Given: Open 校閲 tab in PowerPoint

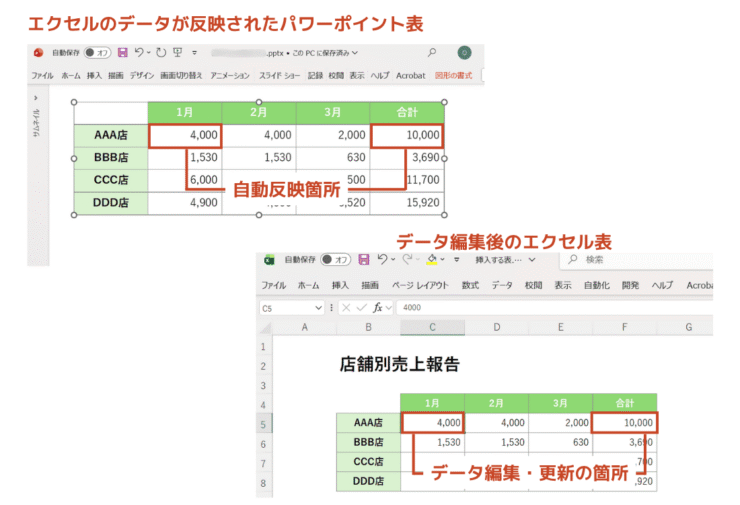Looking at the screenshot, I should tap(336, 76).
